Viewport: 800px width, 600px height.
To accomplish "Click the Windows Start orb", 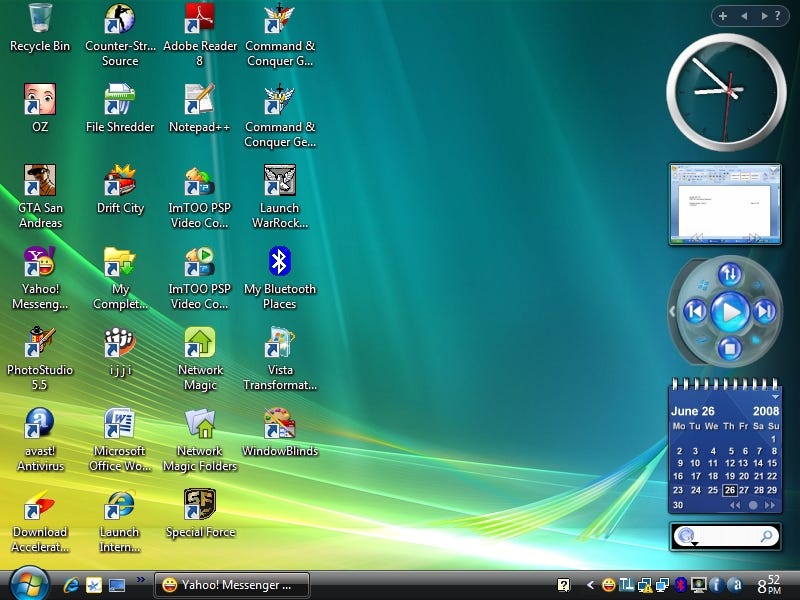I will 28,584.
